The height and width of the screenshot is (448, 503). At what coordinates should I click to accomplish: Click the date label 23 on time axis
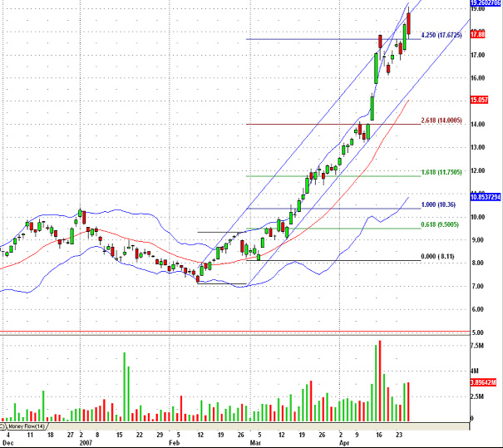click(399, 436)
